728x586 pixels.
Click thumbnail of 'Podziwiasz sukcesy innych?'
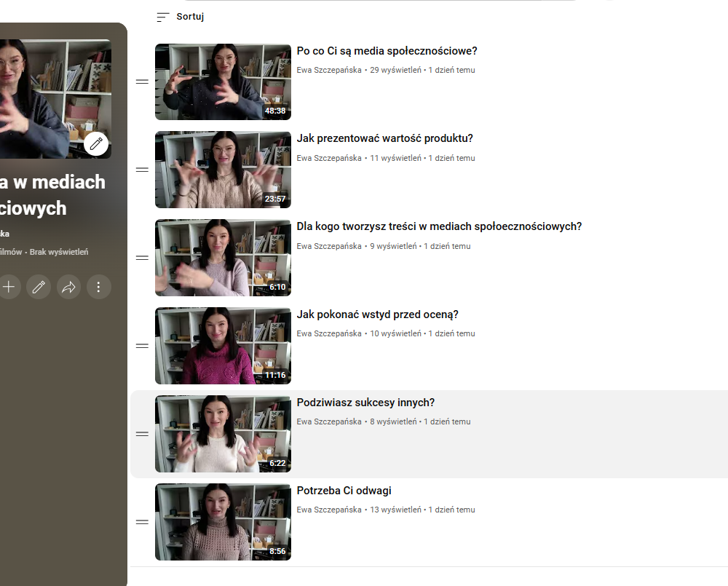(223, 434)
